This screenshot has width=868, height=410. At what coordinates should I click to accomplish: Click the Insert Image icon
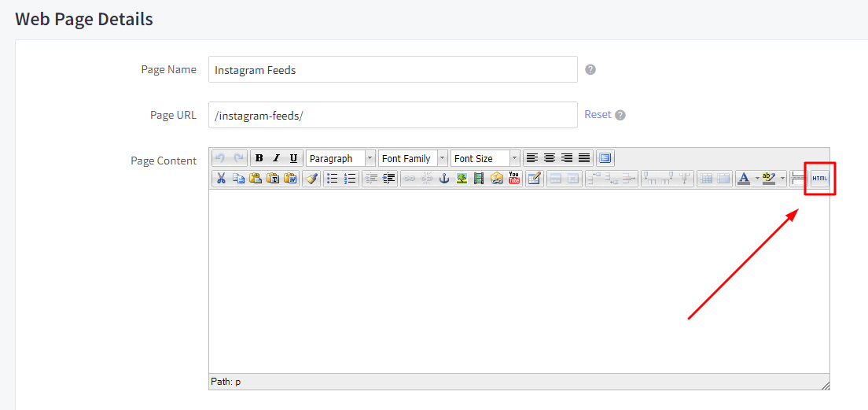[462, 179]
